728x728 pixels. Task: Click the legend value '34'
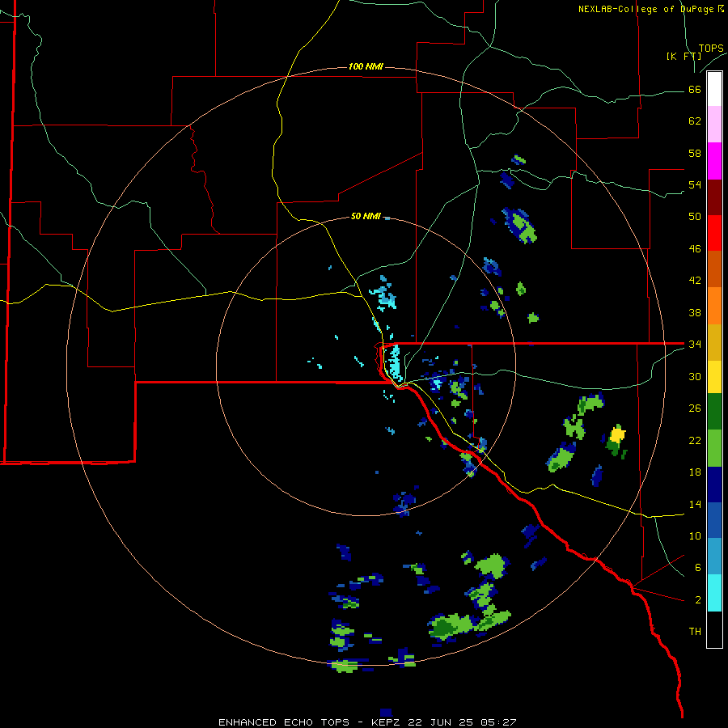(x=695, y=344)
